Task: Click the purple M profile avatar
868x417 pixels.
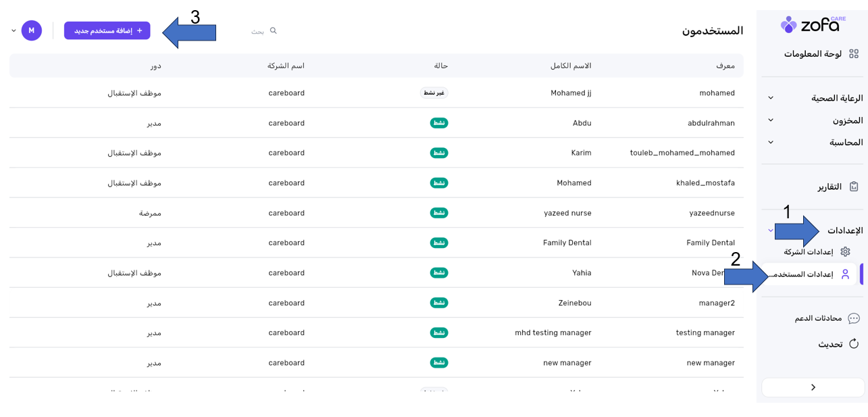Action: [x=32, y=30]
